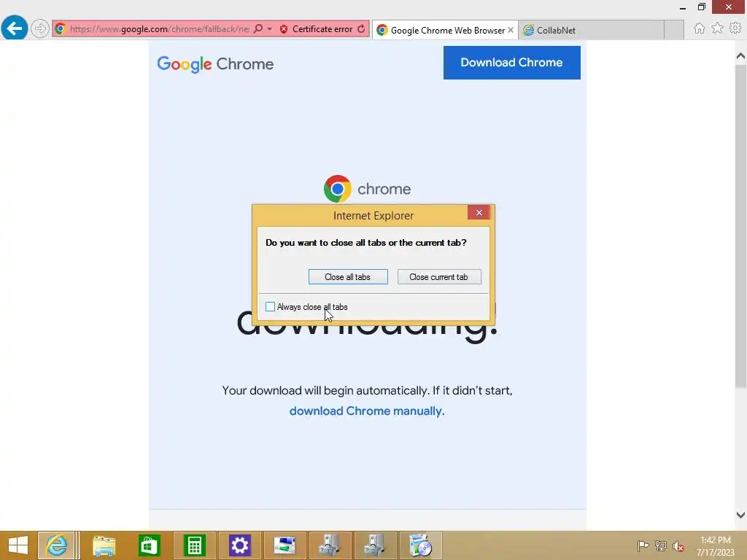
Task: Open File Explorer from the taskbar
Action: coord(104,545)
